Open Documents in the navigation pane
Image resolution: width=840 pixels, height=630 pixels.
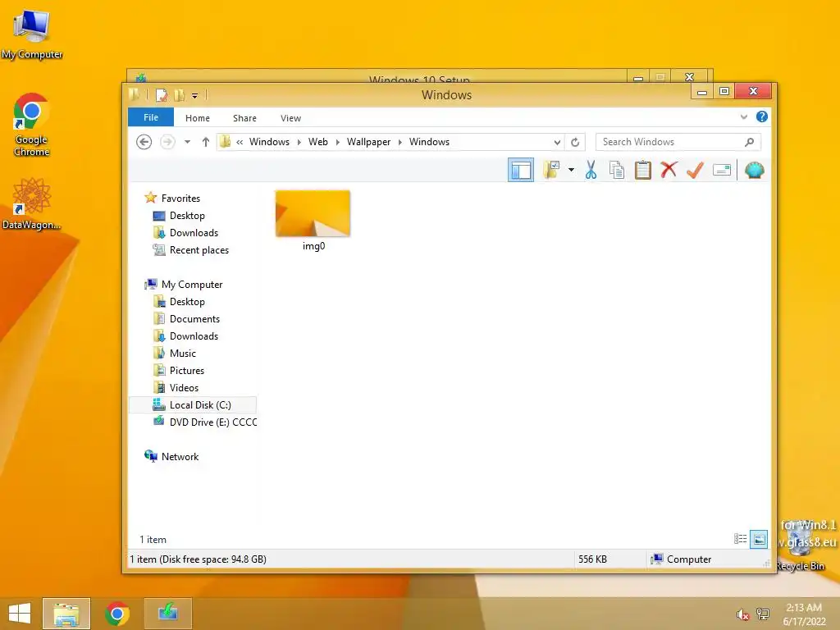point(194,319)
